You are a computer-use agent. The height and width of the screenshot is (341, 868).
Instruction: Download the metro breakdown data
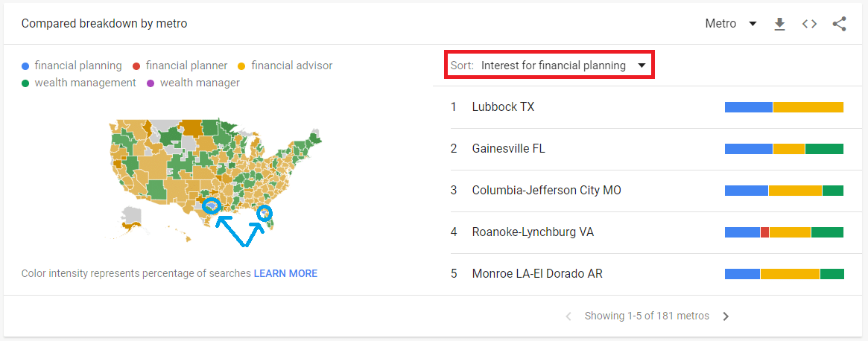click(x=779, y=24)
